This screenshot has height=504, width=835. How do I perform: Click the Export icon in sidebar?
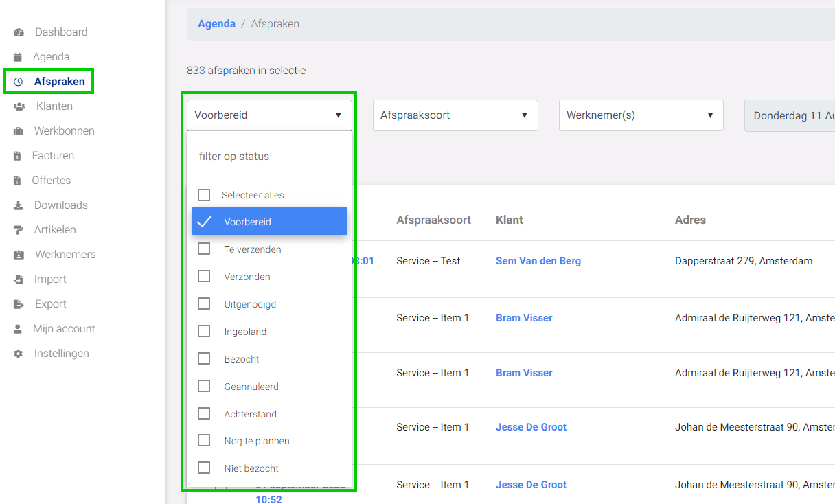coord(19,304)
